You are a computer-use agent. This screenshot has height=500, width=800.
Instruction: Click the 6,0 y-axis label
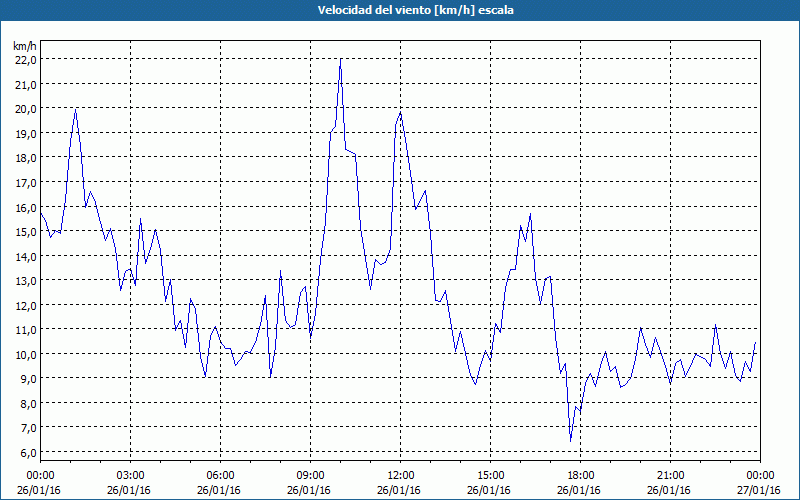point(28,453)
